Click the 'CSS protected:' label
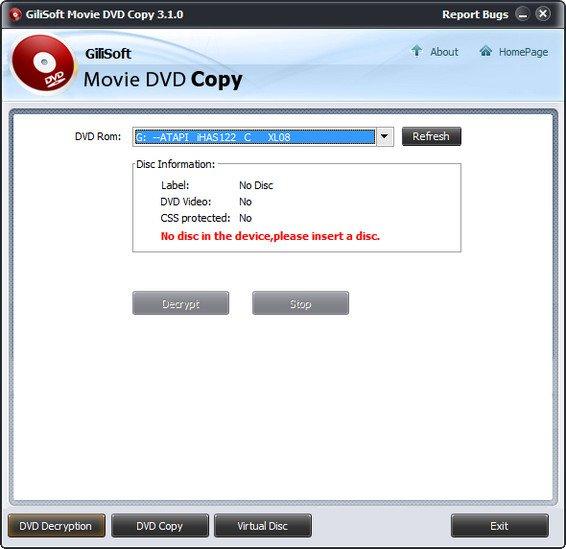Viewport: 566px width, 549px height. click(x=195, y=218)
